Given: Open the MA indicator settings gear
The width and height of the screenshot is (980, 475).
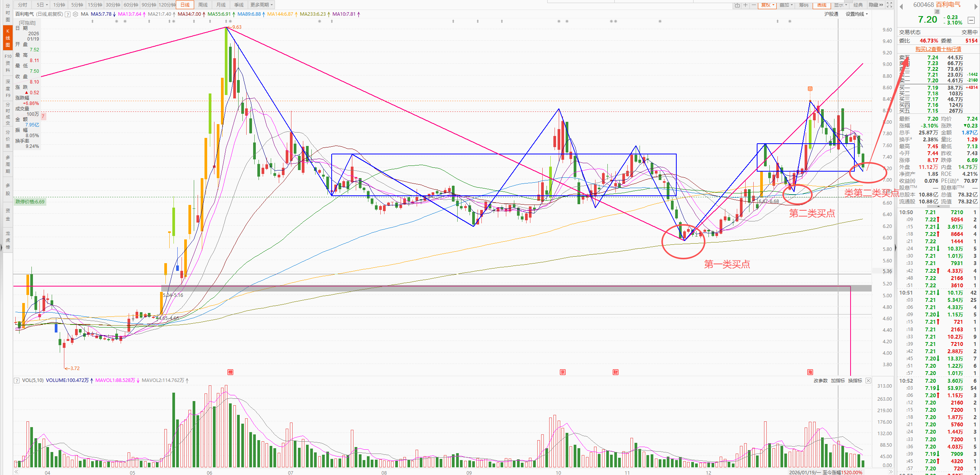Looking at the screenshot, I should (x=75, y=14).
